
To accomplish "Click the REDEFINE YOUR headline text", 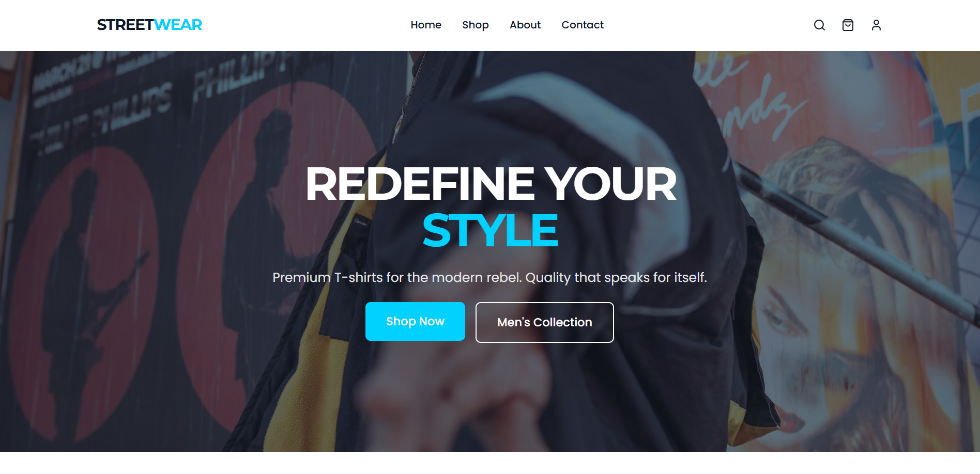I will [x=491, y=184].
